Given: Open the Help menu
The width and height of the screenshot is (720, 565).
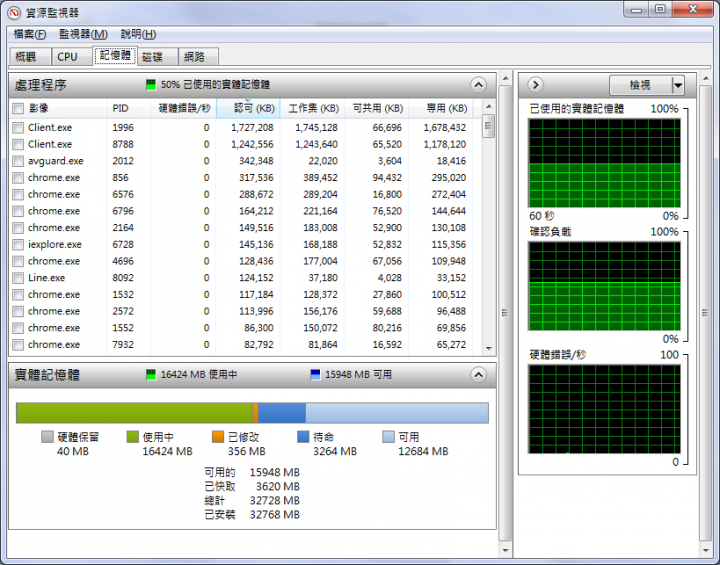Looking at the screenshot, I should click(138, 34).
